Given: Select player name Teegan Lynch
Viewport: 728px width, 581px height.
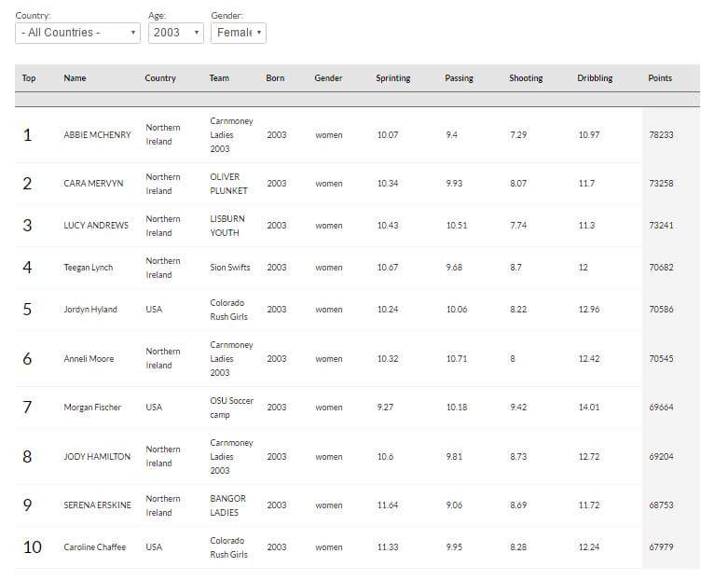Looking at the screenshot, I should coord(89,268).
